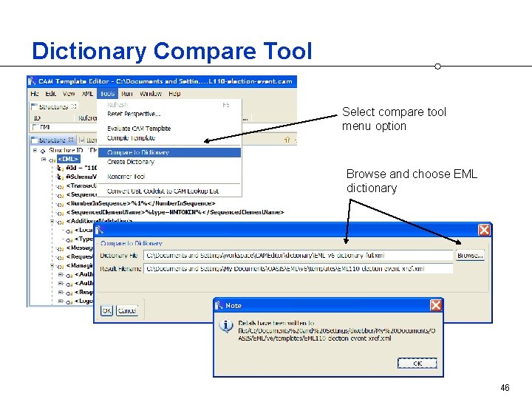The height and width of the screenshot is (399, 532).
Task: Collapse the Structure ID root node
Action: tap(35, 150)
